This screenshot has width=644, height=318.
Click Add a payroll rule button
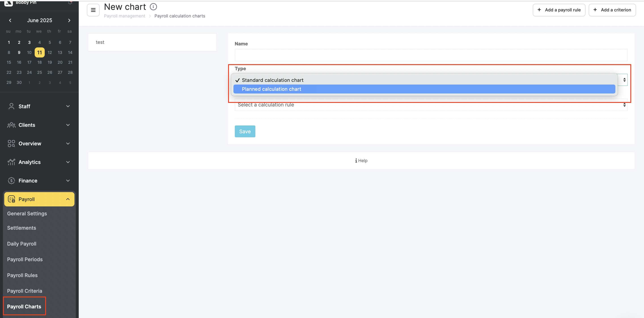click(x=559, y=10)
